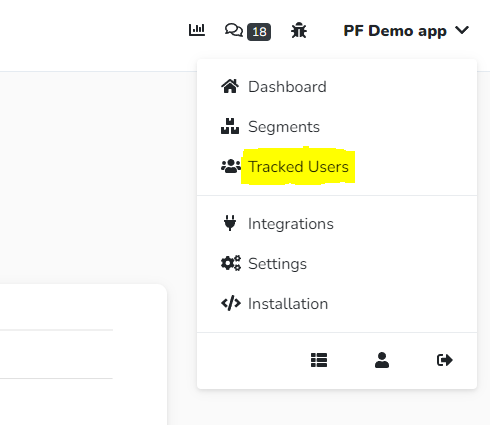Open the Segments menu item
The width and height of the screenshot is (490, 425).
coord(337,127)
